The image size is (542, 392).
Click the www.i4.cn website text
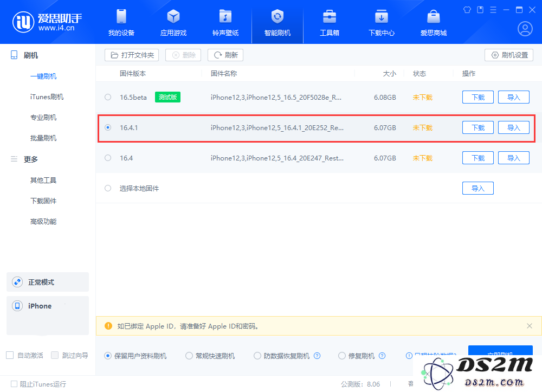56,28
